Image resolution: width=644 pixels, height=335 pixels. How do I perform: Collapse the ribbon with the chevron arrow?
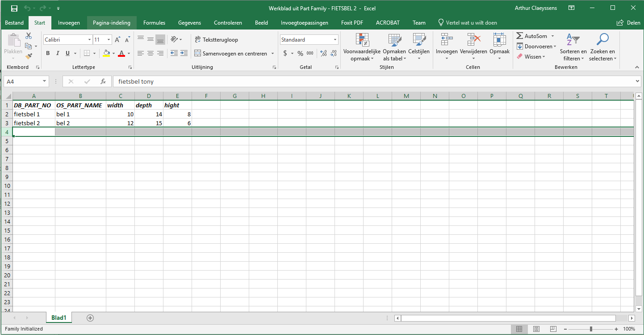tap(636, 67)
